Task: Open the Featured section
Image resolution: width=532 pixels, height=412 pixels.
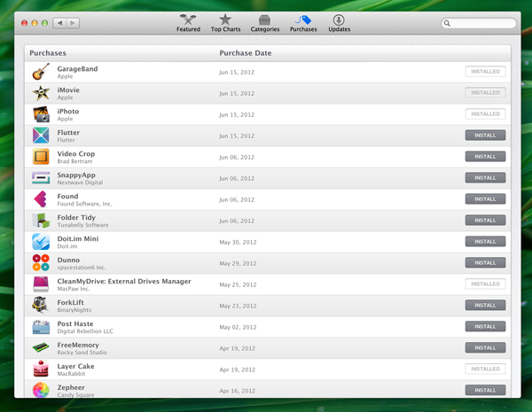Action: click(x=188, y=23)
